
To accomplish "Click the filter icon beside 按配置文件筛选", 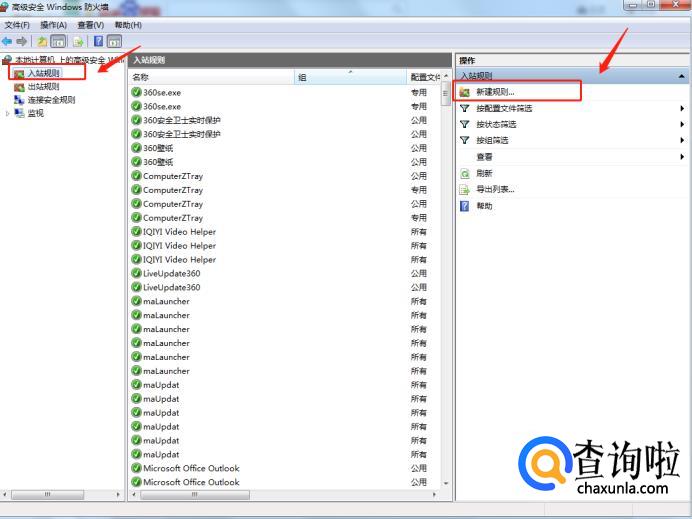I will 465,108.
